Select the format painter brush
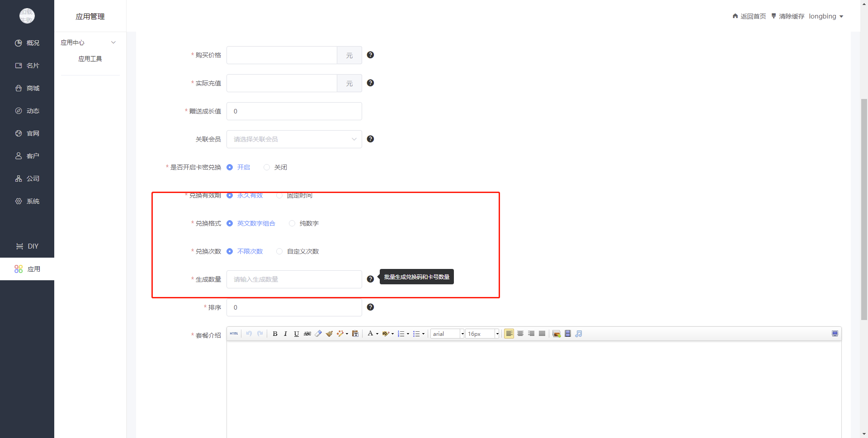Viewport: 868px width, 438px height. [x=329, y=334]
